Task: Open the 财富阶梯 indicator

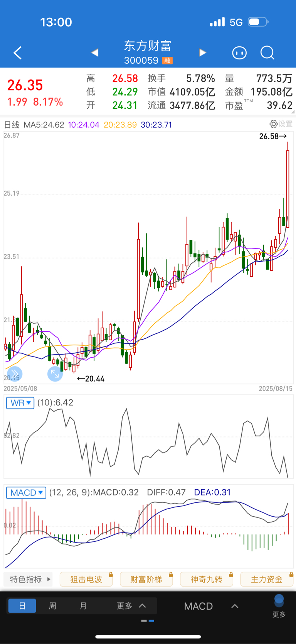Action: 146,580
